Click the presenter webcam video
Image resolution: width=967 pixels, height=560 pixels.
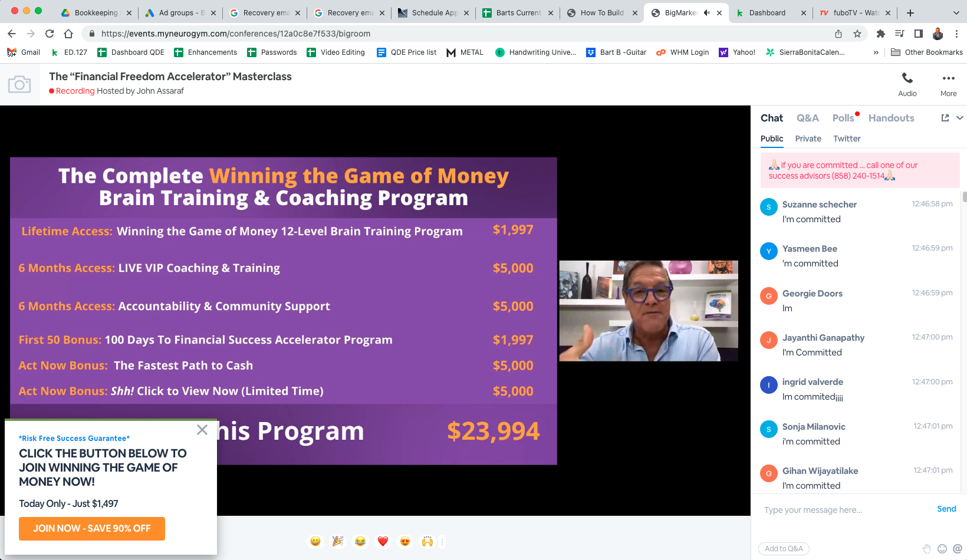[649, 311]
